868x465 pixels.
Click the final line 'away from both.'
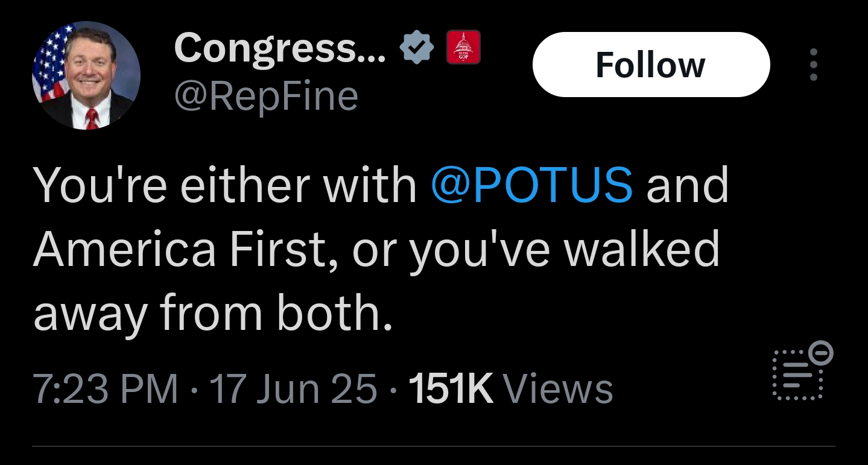pyautogui.click(x=214, y=314)
